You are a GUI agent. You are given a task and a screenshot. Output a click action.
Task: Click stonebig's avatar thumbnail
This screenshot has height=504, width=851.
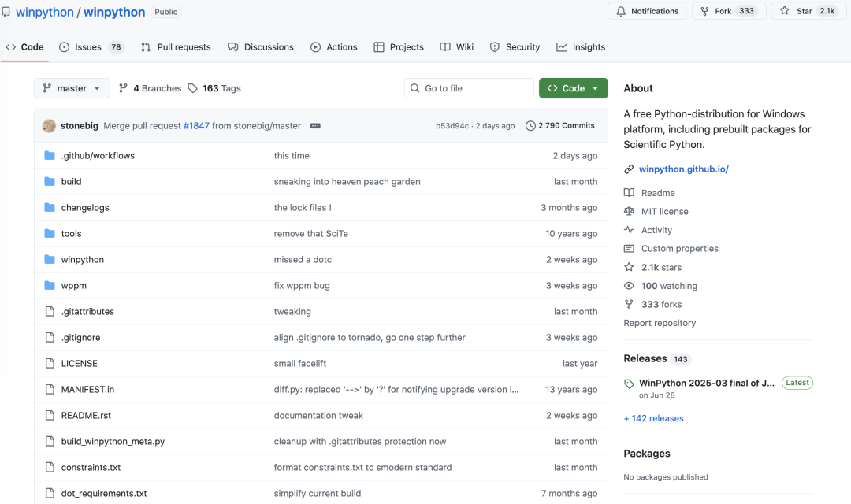[49, 126]
